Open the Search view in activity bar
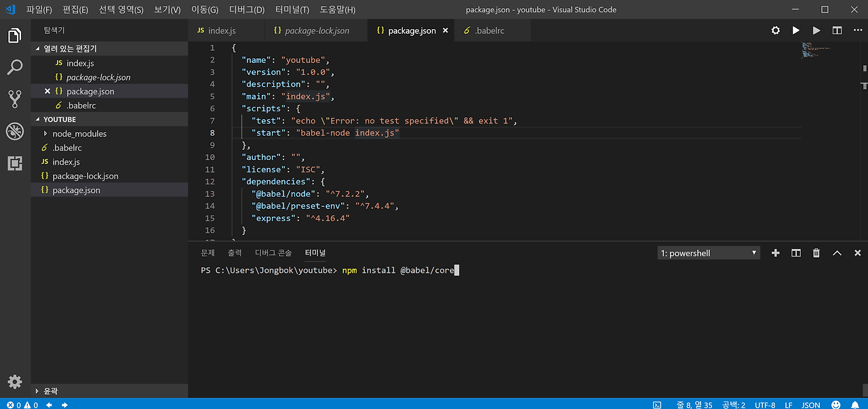This screenshot has height=409, width=868. coord(15,67)
